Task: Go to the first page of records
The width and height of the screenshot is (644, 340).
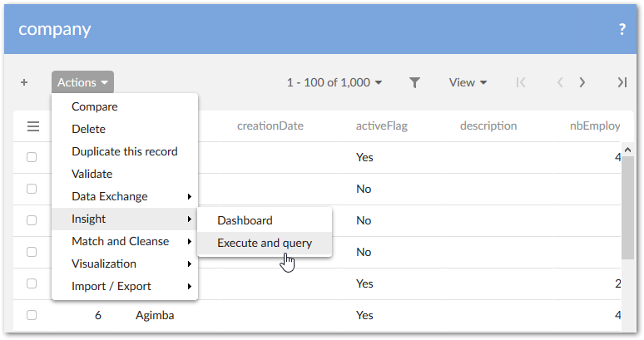Action: click(x=521, y=82)
